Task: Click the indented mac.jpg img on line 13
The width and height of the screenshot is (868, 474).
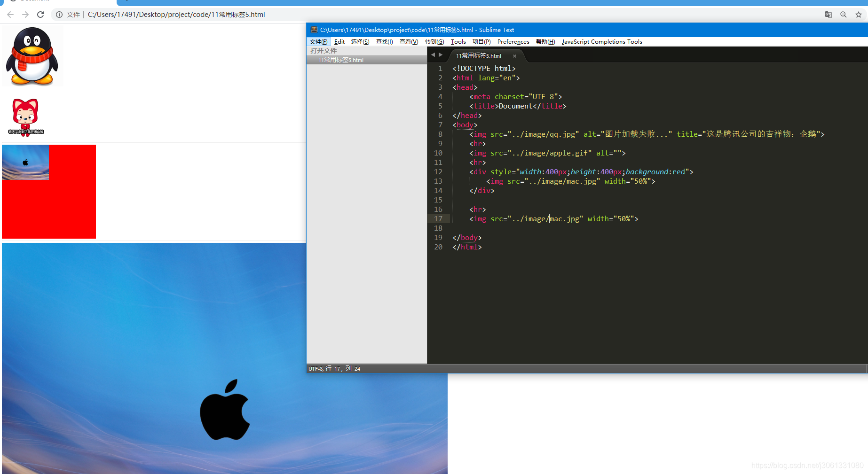Action: point(571,181)
